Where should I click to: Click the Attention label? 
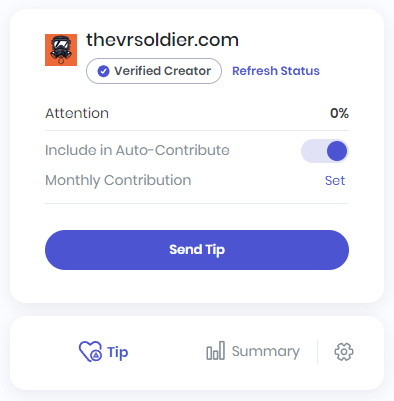(x=77, y=113)
